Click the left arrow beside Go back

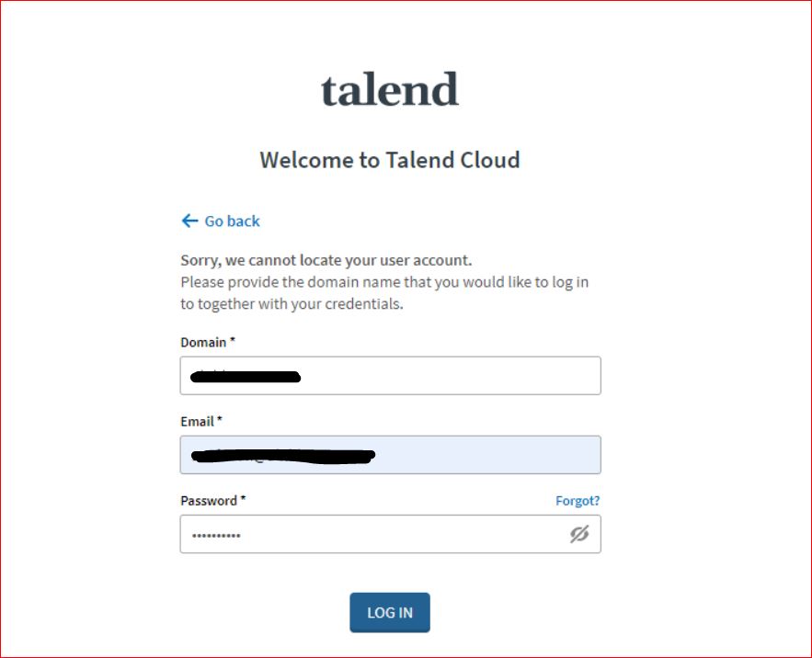click(188, 221)
